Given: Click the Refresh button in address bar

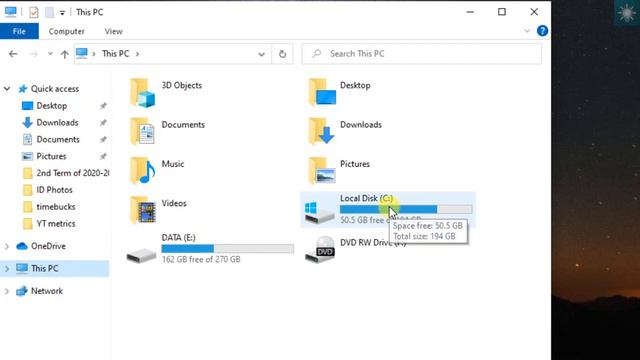Looking at the screenshot, I should pos(282,54).
